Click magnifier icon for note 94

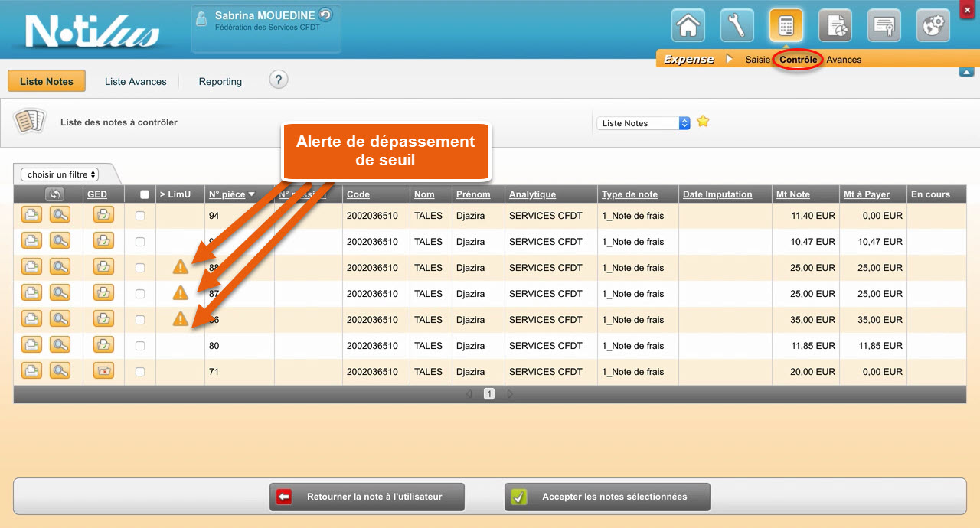pos(60,216)
